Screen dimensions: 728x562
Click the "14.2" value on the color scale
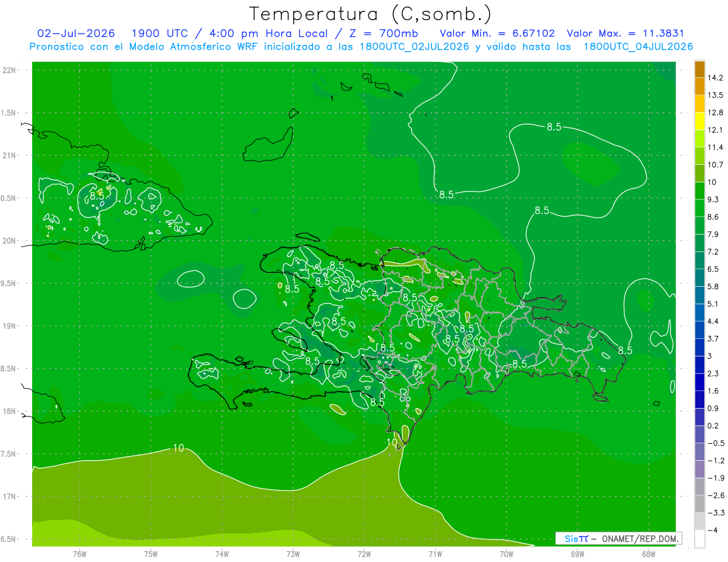pyautogui.click(x=715, y=78)
